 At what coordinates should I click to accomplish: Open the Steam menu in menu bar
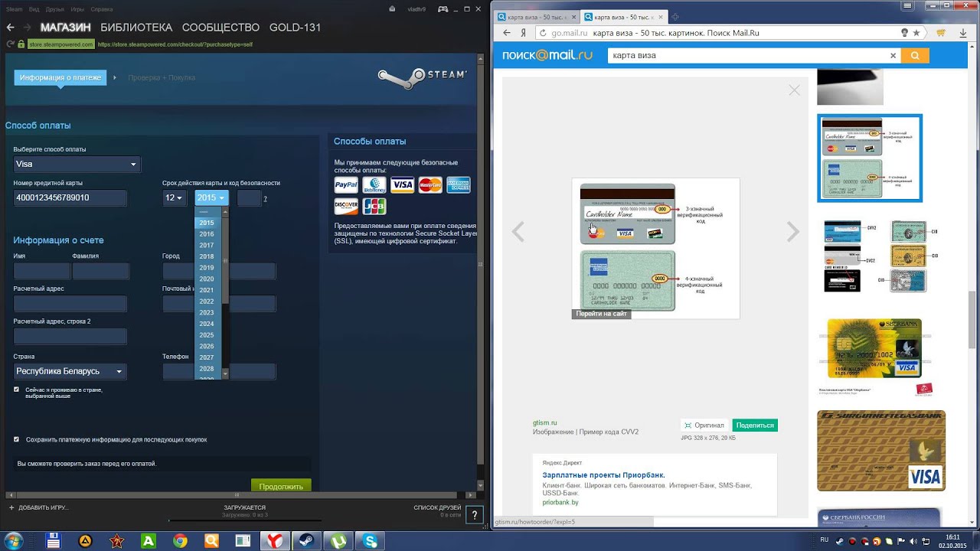tap(15, 9)
